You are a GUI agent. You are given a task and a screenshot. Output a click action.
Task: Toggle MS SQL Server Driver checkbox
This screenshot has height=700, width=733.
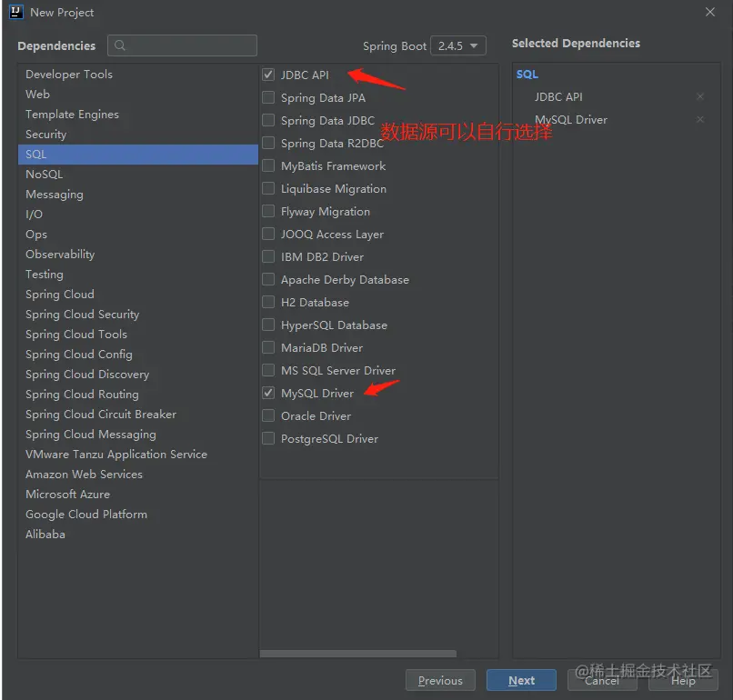point(268,370)
